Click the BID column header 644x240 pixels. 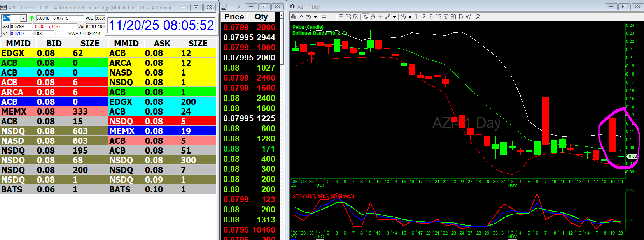coord(54,43)
